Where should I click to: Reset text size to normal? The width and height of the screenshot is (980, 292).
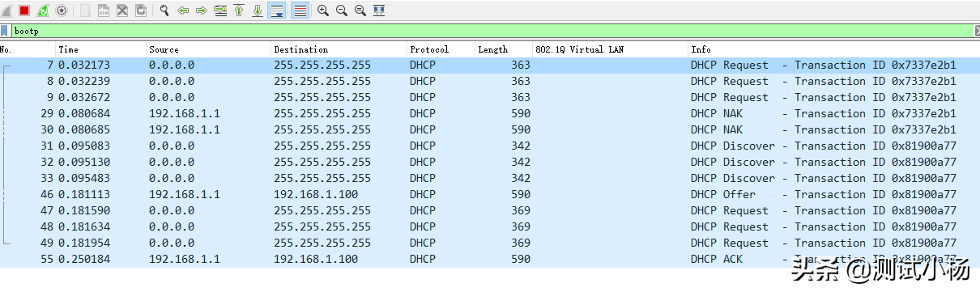coord(360,11)
